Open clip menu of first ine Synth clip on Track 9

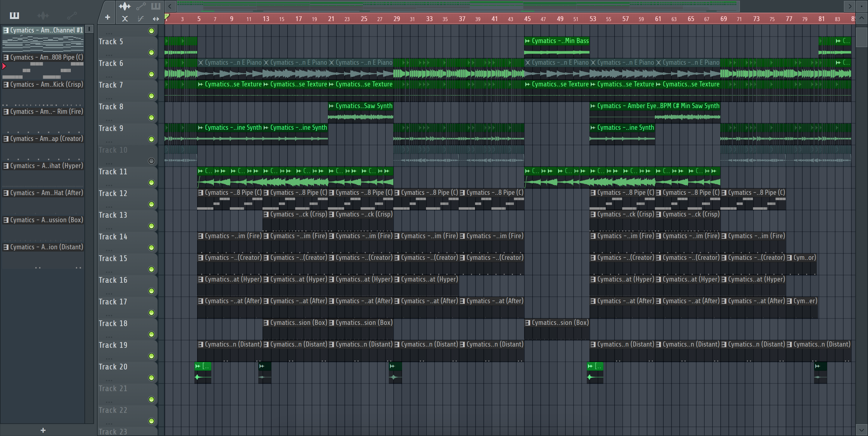point(200,128)
